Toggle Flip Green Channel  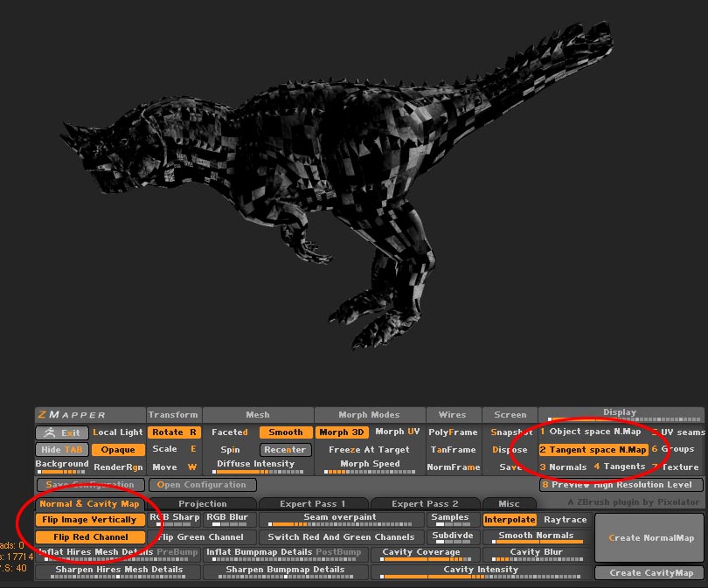[x=201, y=537]
